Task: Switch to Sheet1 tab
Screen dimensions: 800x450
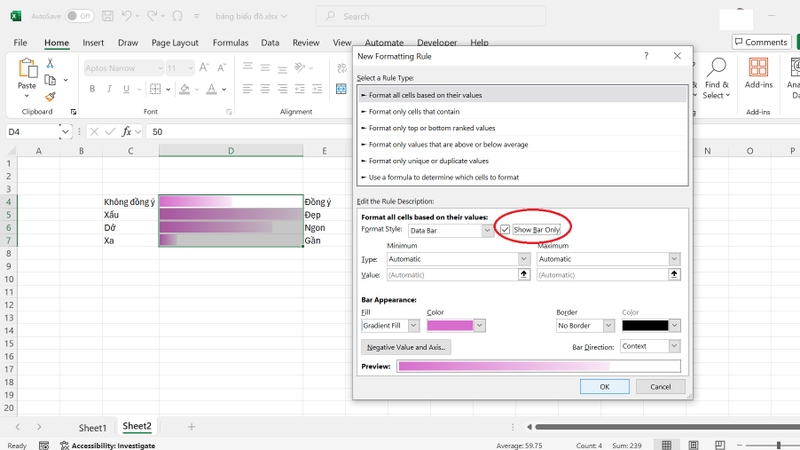Action: 92,428
